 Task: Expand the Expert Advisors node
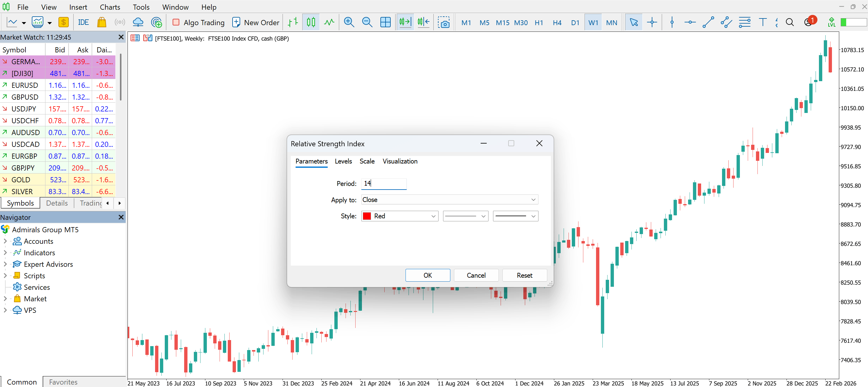[x=5, y=264]
